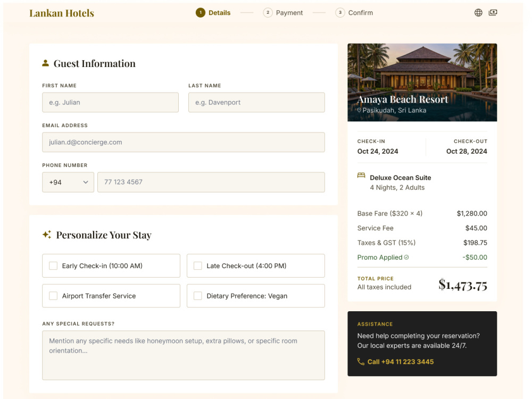532x399 pixels.
Task: Focus the First Name field
Action: click(110, 103)
